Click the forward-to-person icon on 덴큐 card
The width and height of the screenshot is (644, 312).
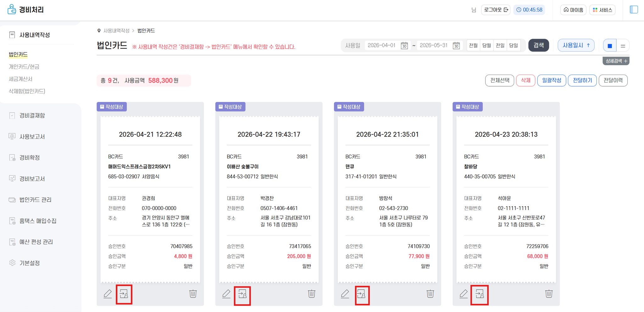pyautogui.click(x=361, y=294)
